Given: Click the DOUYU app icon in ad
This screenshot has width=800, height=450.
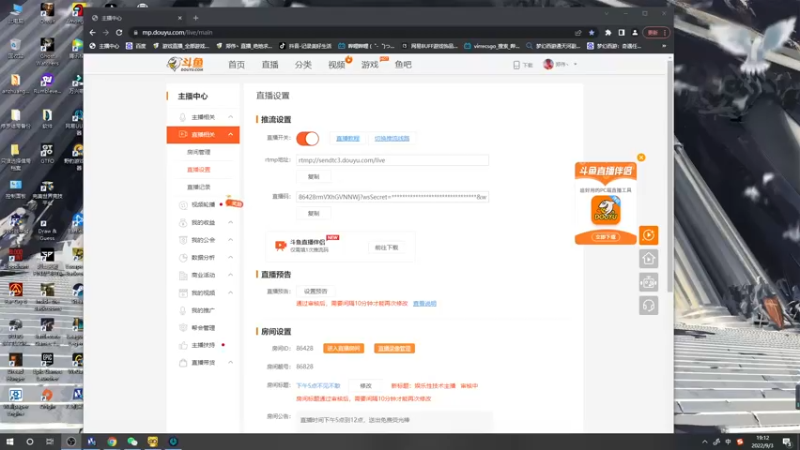Looking at the screenshot, I should tap(606, 210).
